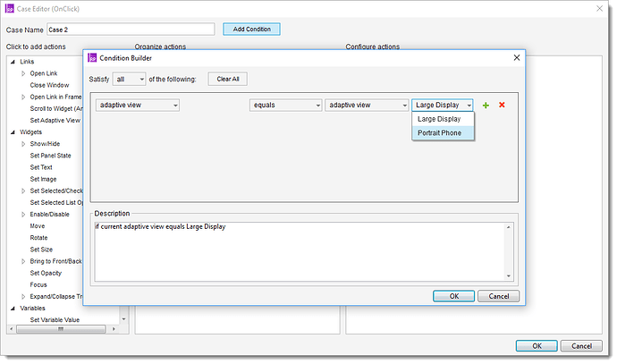Select the Set Panel State action

click(x=49, y=155)
